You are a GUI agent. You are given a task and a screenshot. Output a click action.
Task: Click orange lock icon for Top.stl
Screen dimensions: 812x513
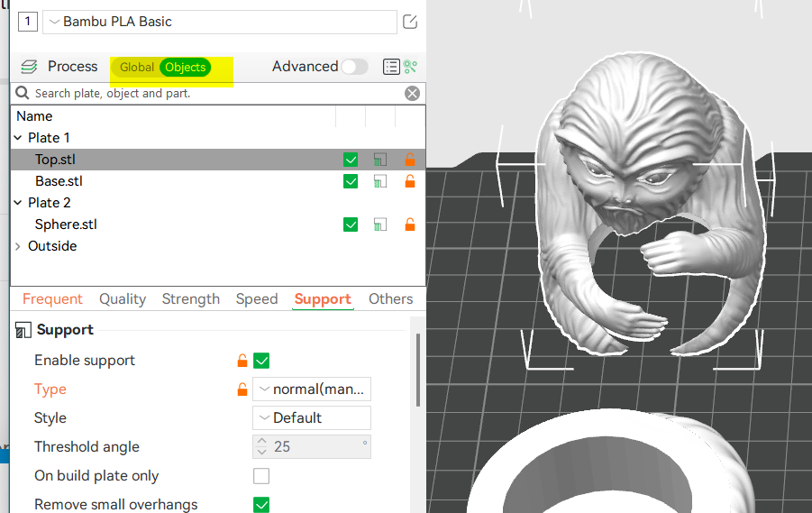(410, 159)
